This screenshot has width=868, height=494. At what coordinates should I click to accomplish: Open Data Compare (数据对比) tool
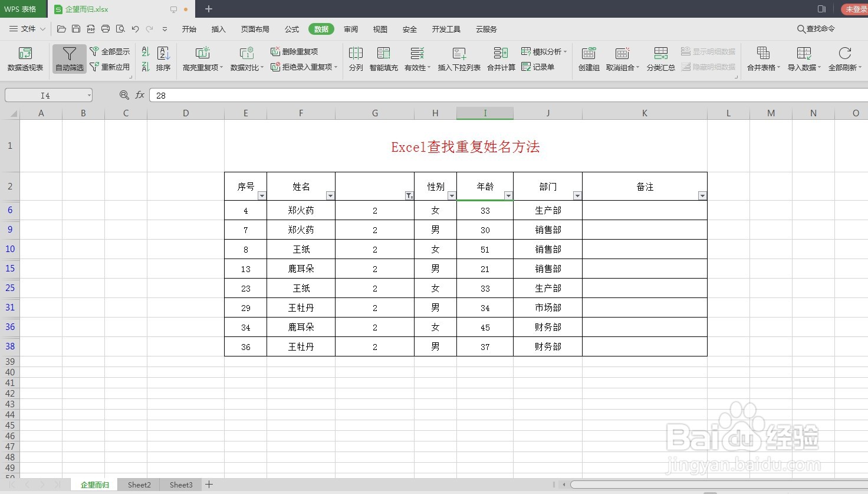pos(246,60)
